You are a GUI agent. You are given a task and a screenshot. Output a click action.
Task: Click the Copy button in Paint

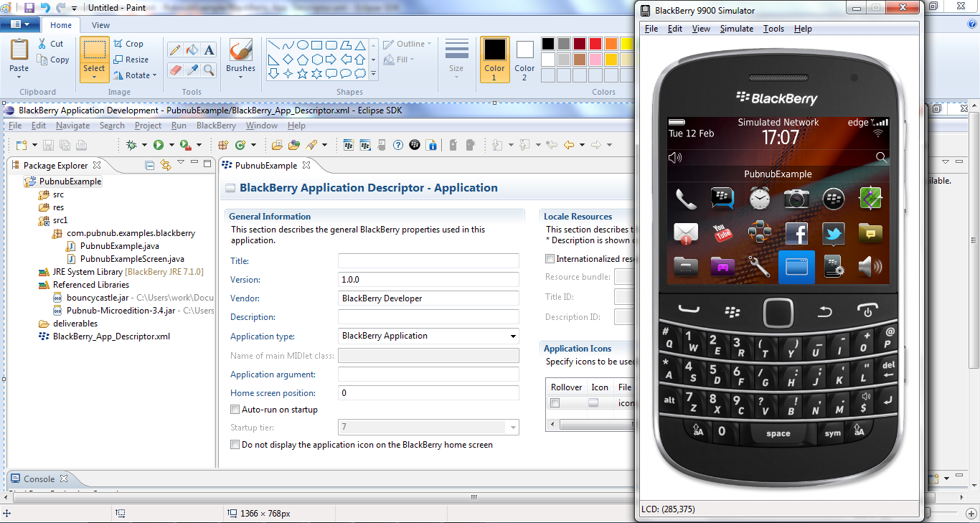53,60
